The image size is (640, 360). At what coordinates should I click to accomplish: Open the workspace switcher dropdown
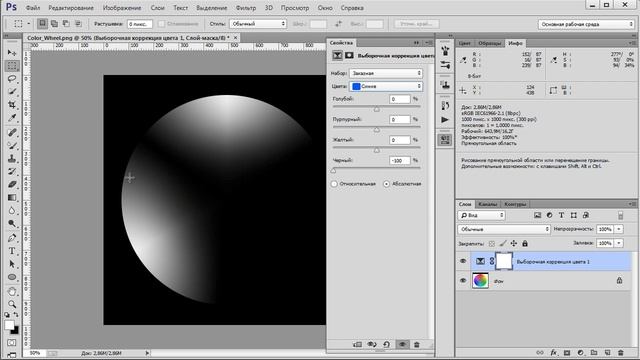coord(586,24)
